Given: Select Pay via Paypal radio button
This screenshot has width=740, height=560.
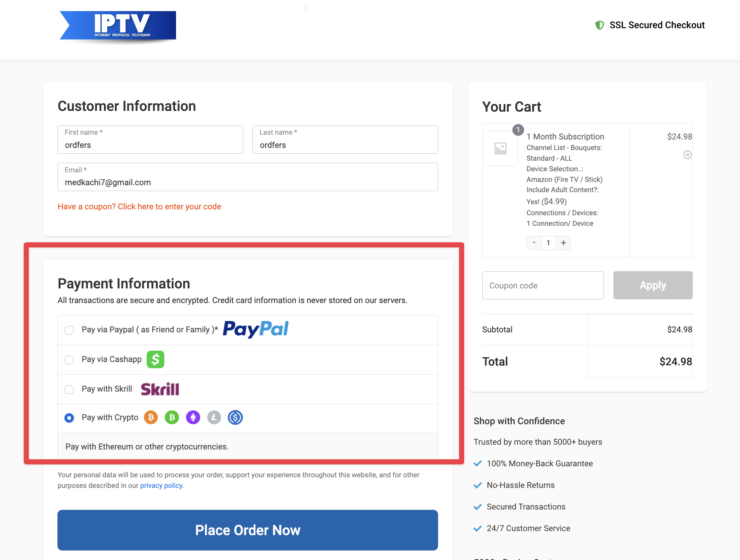Looking at the screenshot, I should [70, 329].
